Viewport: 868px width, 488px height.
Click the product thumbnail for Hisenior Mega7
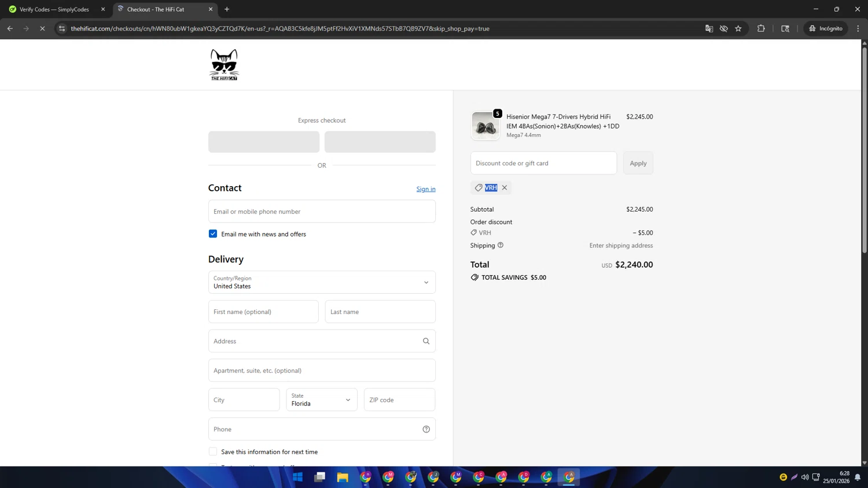[485, 125]
